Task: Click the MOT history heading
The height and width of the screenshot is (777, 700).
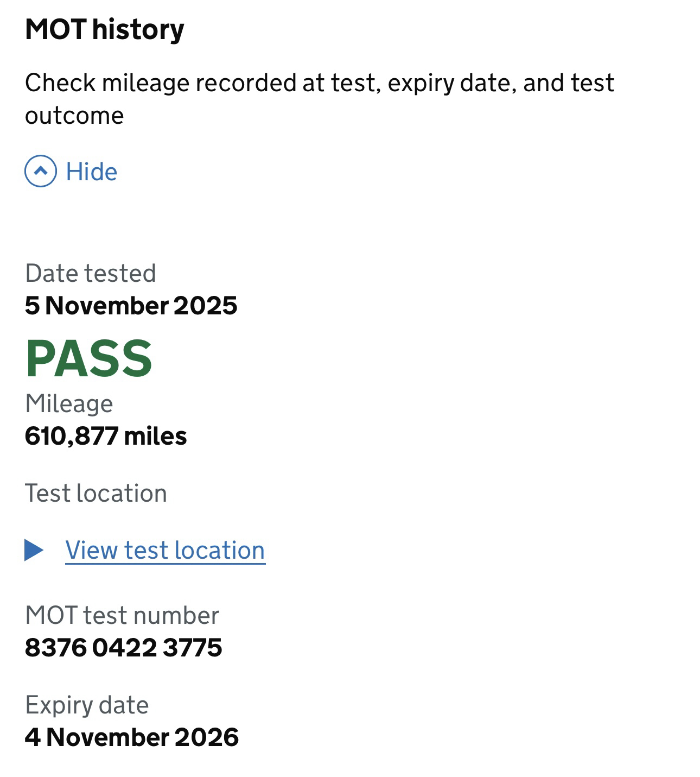Action: (105, 29)
